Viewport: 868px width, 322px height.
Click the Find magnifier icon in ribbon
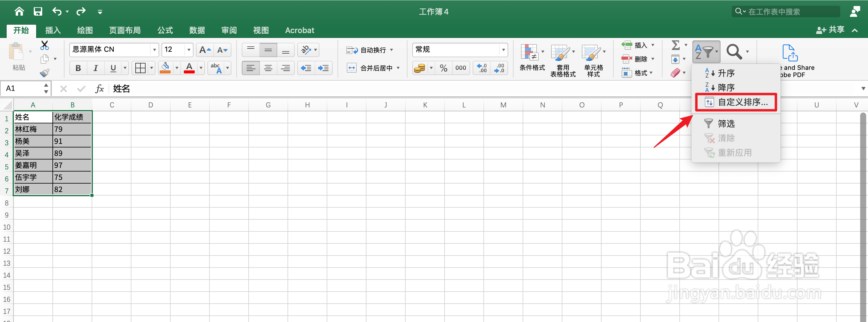734,52
